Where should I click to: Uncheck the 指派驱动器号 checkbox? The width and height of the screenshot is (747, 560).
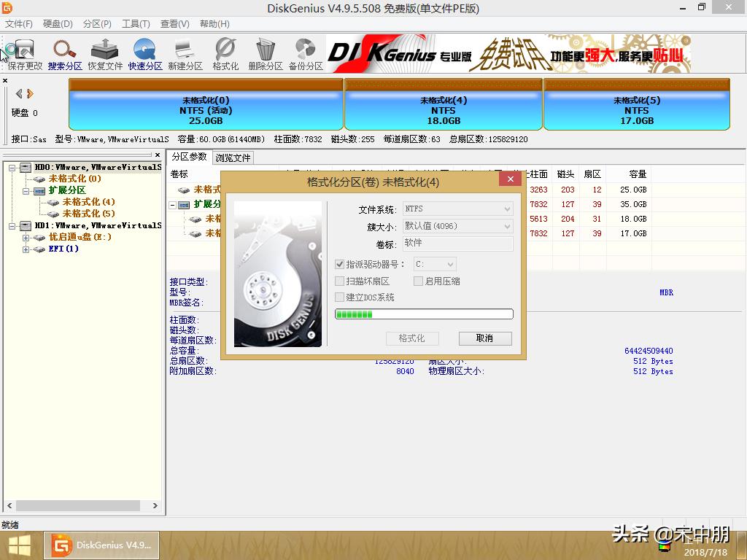pos(339,264)
